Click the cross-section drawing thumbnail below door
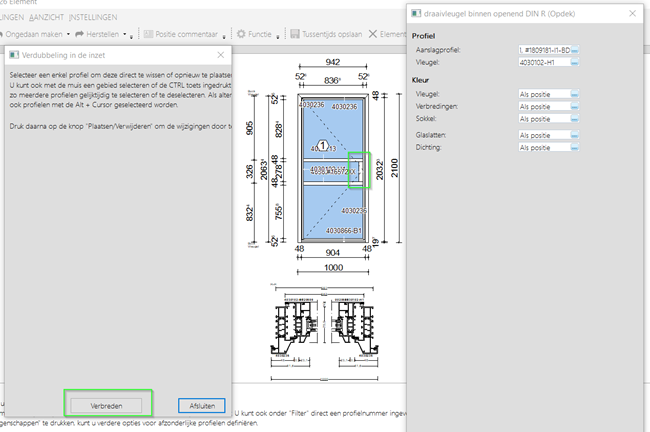The width and height of the screenshot is (650, 432). click(x=325, y=334)
